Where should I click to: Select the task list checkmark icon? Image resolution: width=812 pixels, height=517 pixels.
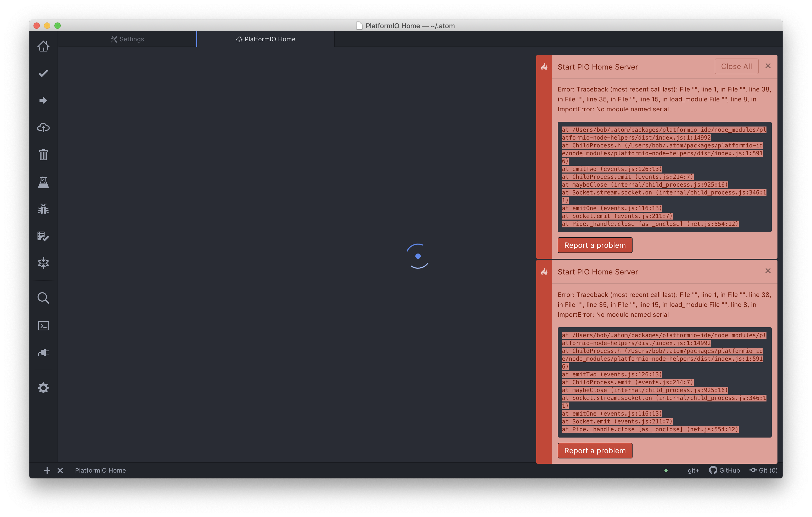point(43,236)
